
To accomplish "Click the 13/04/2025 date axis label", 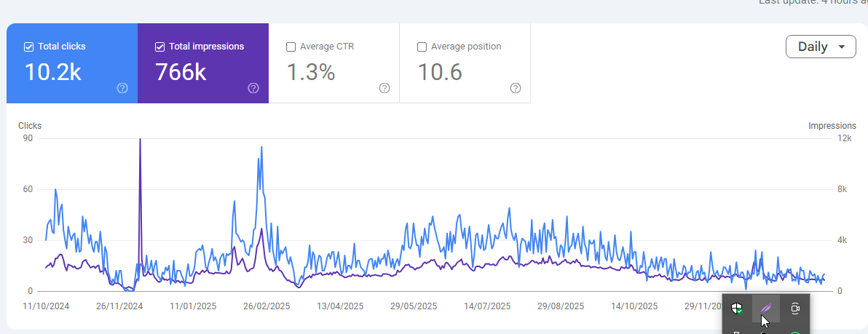I will (x=341, y=306).
